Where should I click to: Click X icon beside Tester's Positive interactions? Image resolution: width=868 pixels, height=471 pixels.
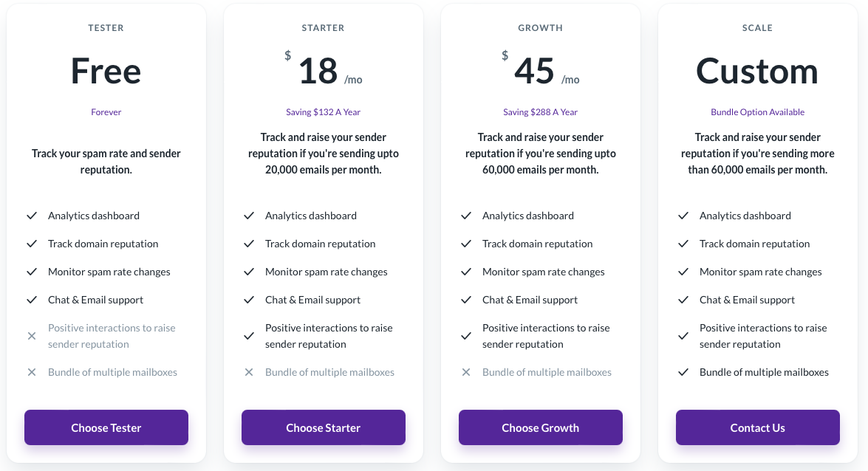coord(32,336)
